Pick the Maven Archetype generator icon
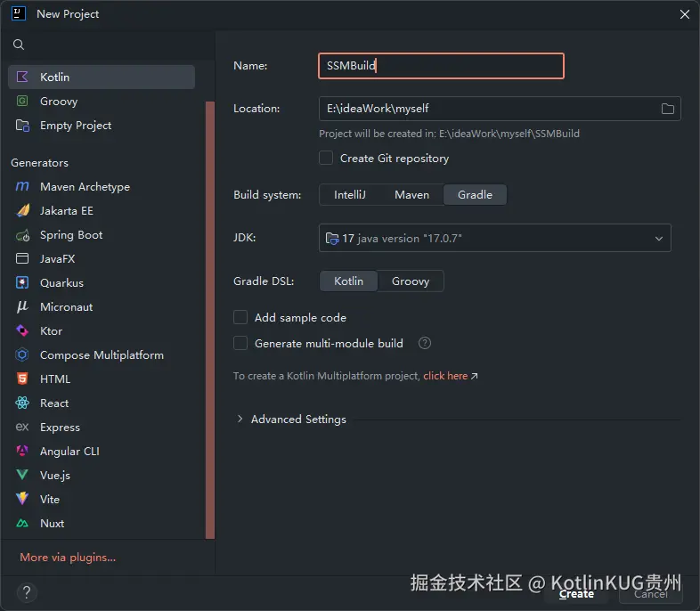This screenshot has height=611, width=700. tap(22, 186)
